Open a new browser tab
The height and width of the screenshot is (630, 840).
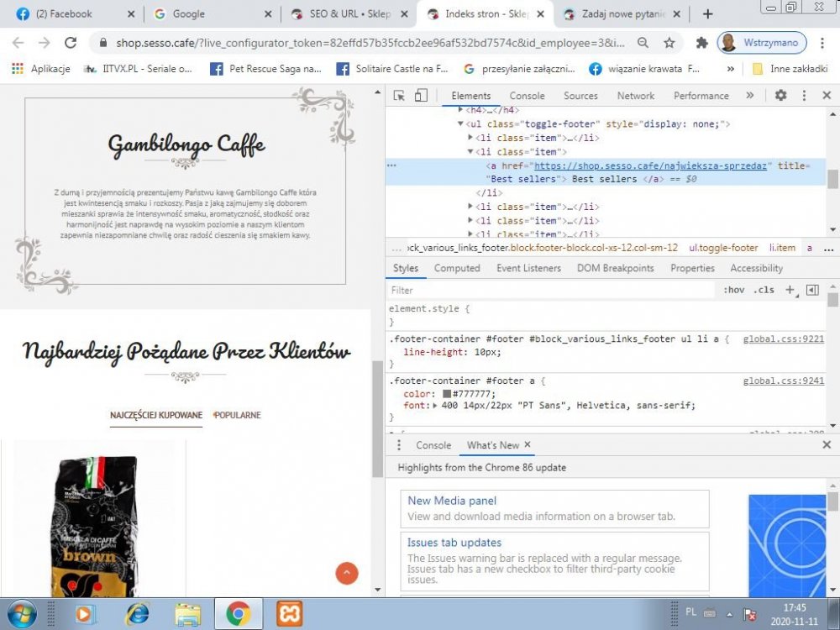coord(707,14)
